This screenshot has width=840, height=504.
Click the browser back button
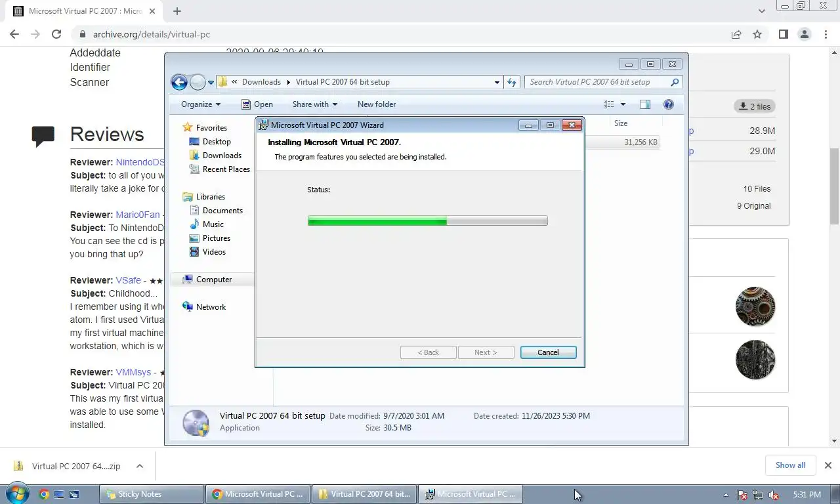click(x=14, y=34)
